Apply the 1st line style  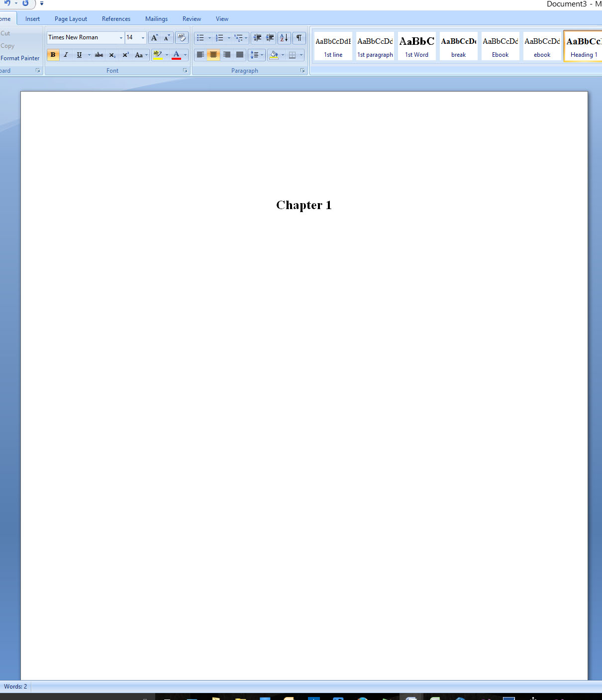333,47
